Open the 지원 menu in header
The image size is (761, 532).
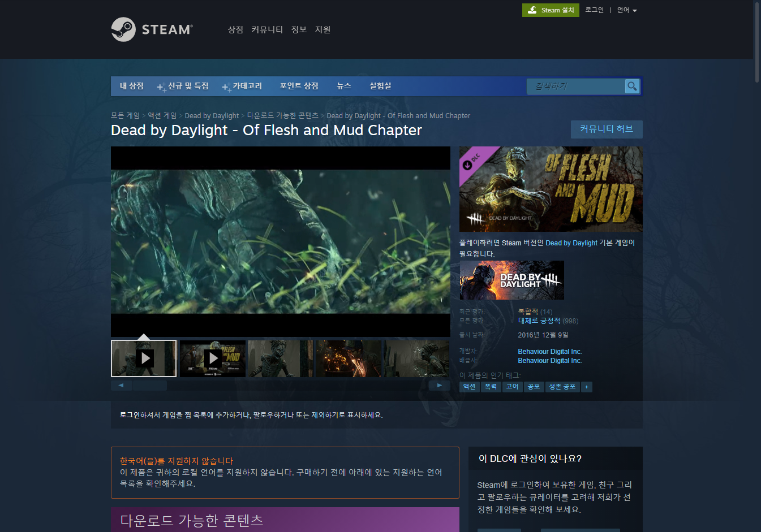point(323,29)
